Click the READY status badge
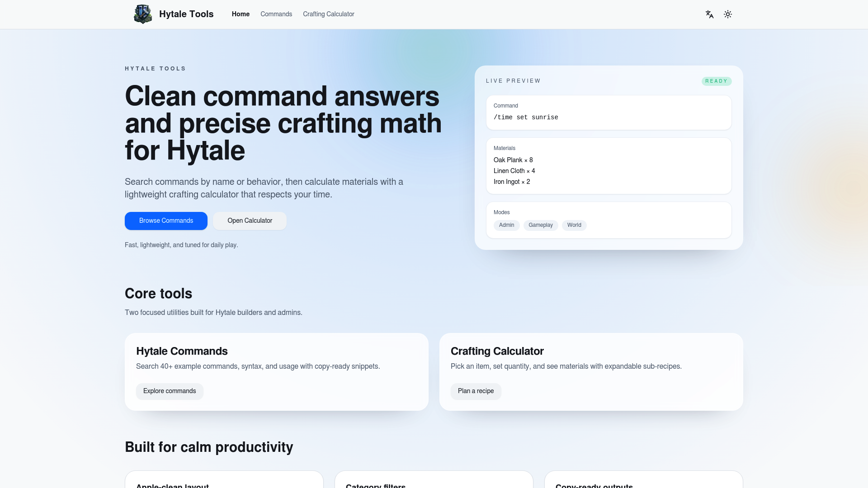 tap(717, 81)
